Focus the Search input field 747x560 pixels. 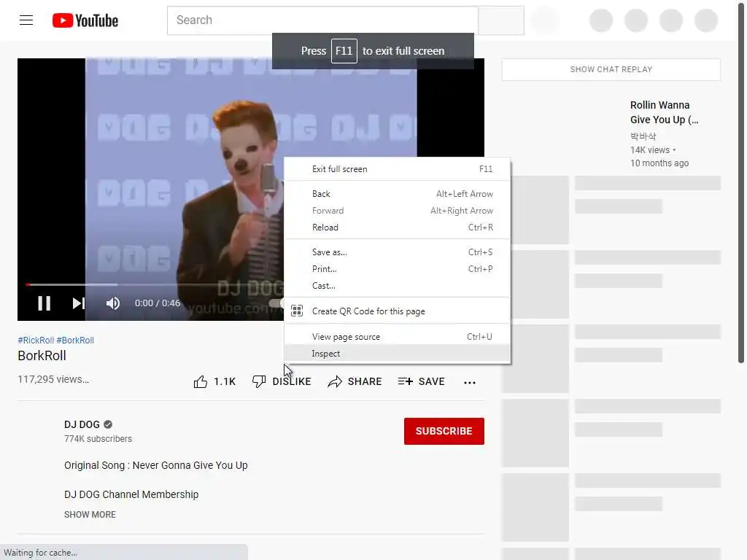point(322,20)
